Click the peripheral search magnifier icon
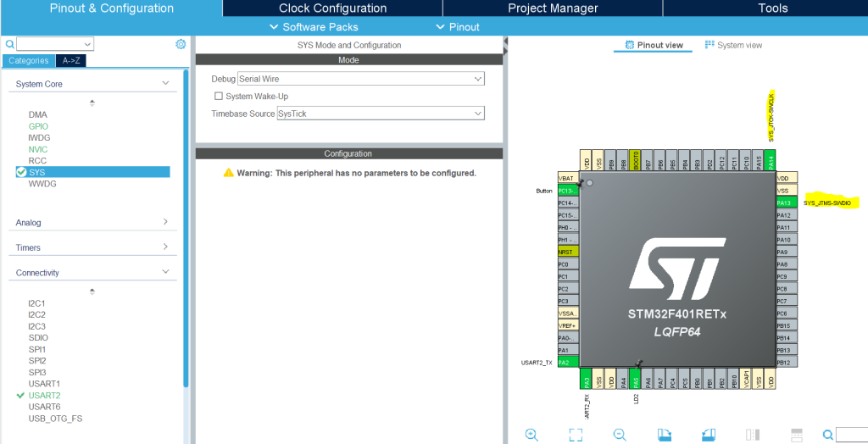The image size is (868, 444). pos(9,44)
